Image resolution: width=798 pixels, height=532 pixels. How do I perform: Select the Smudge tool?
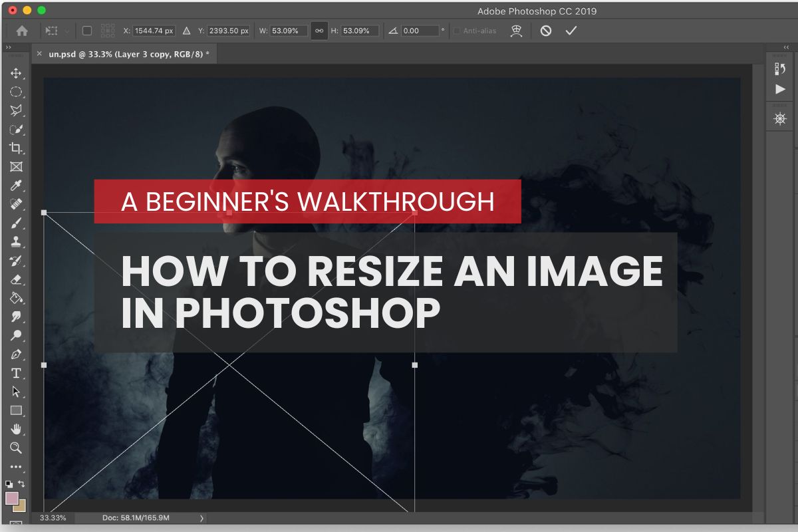coord(16,317)
